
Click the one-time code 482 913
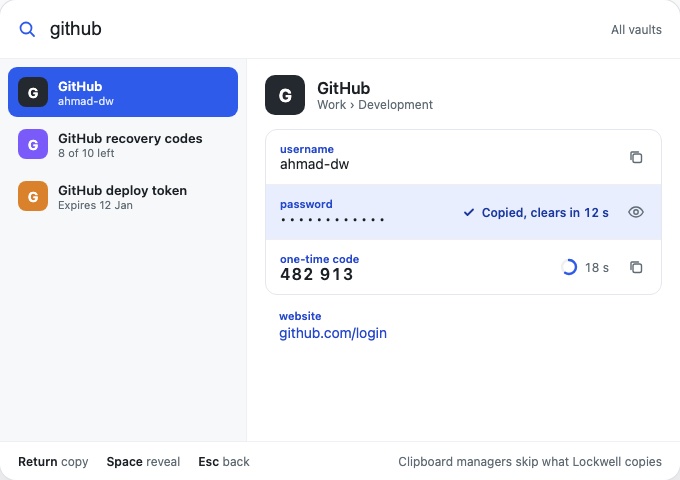tap(317, 274)
